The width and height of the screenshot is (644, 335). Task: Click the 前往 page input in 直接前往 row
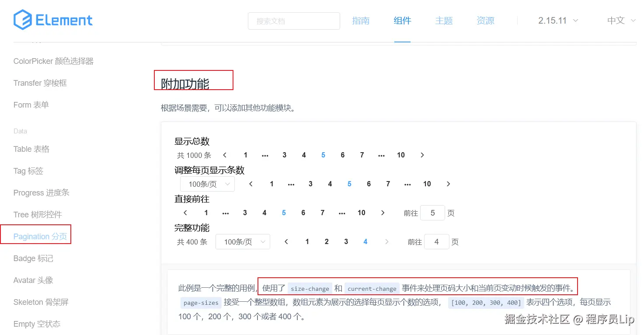[x=432, y=213]
